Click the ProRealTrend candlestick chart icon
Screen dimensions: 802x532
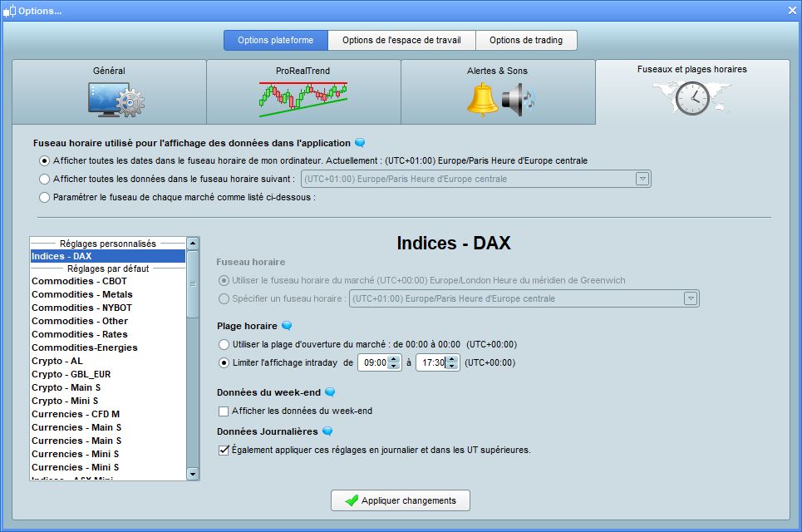[303, 99]
